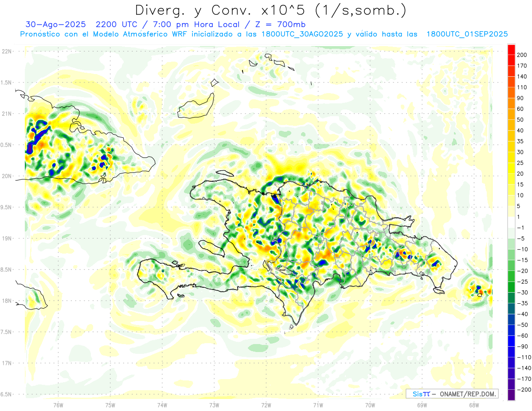Click the '1800UTC_01SEP2025' valid-until time
The width and height of the screenshot is (532, 411).
pos(467,34)
